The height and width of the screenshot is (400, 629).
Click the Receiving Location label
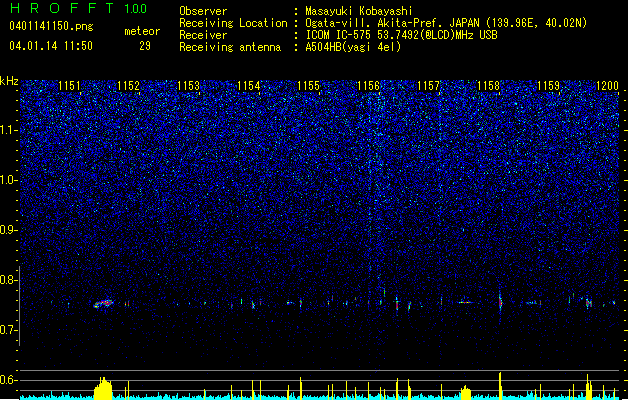point(233,23)
